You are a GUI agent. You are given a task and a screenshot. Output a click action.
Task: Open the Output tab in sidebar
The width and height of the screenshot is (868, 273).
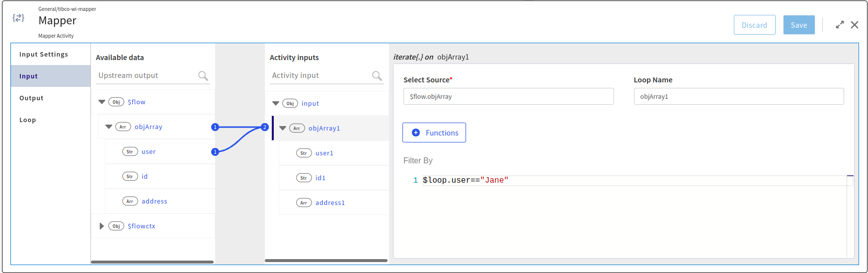click(x=31, y=98)
